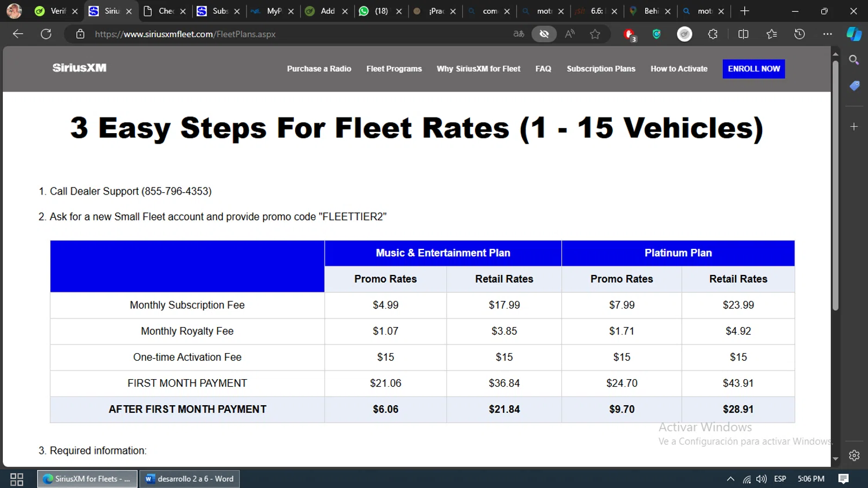Select the Monthly Royalty Fee row label
The image size is (868, 488).
(x=187, y=331)
